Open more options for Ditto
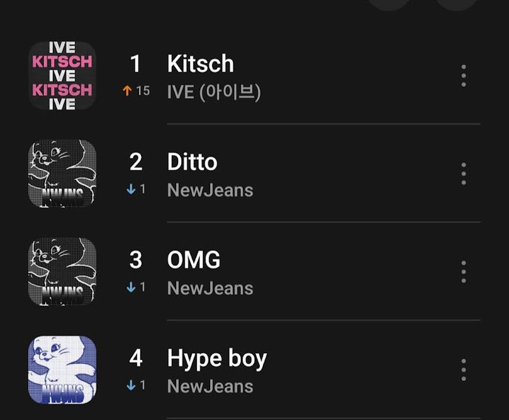509x420 pixels. (463, 174)
